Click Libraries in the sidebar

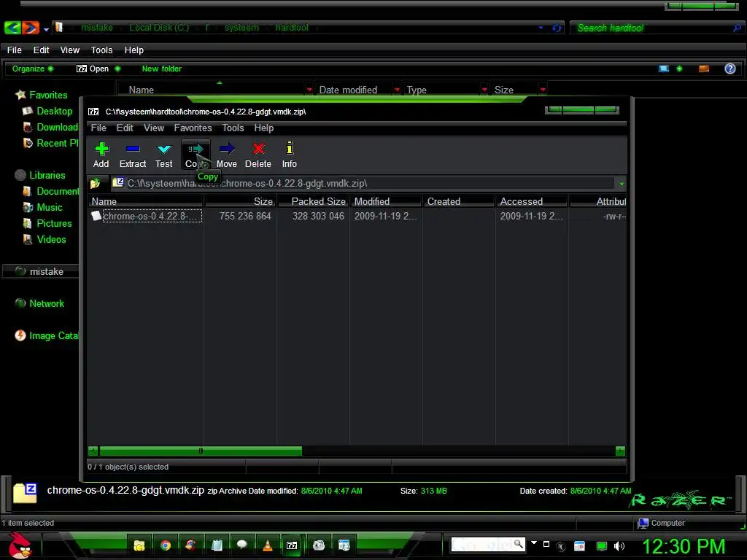(40, 175)
